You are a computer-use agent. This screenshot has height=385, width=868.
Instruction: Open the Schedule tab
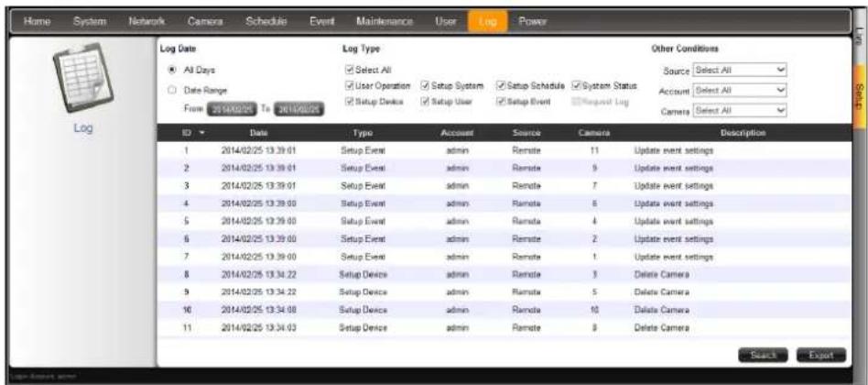point(266,22)
